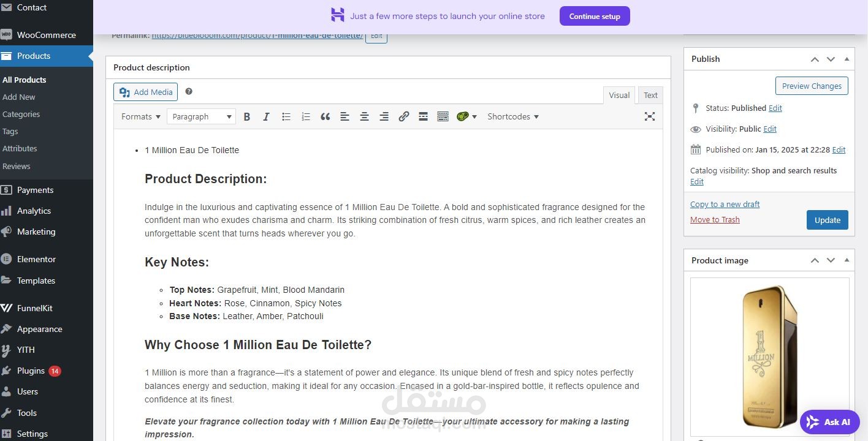Open Contact in the admin sidebar
The image size is (868, 441).
point(47,7)
